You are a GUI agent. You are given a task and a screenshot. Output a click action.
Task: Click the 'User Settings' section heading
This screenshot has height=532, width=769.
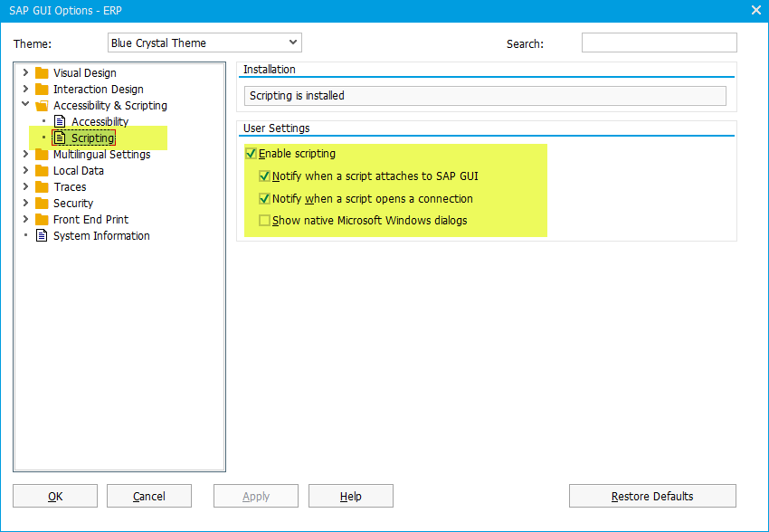[x=277, y=128]
